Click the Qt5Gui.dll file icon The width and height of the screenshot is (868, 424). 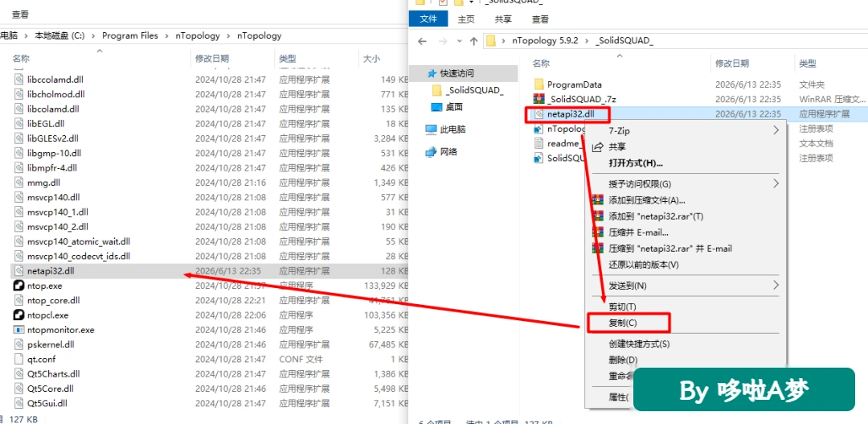19,403
